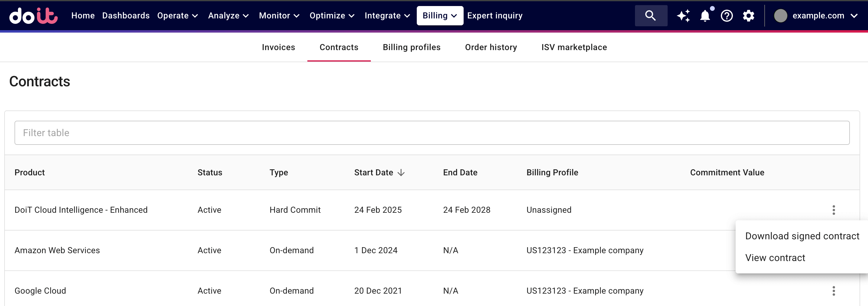Expand the Monitor menu

(x=279, y=15)
